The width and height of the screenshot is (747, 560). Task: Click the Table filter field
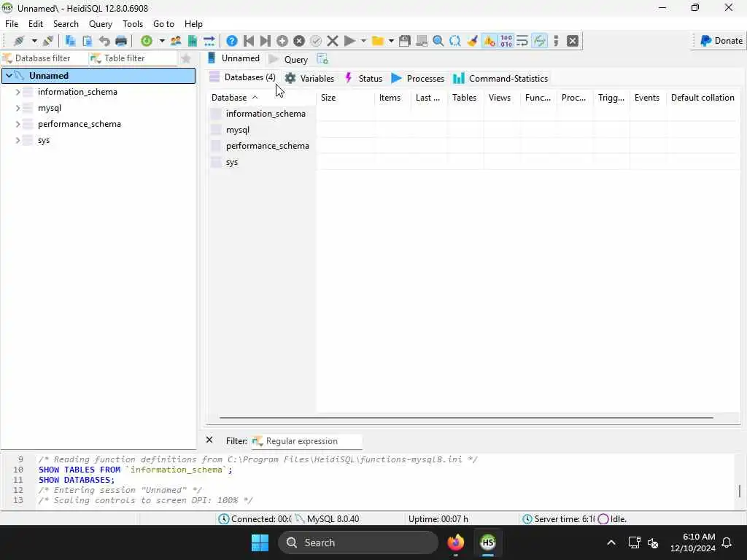point(133,58)
